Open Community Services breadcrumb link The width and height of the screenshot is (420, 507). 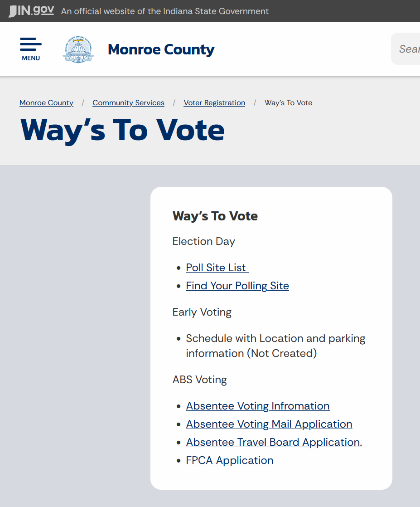(x=128, y=103)
